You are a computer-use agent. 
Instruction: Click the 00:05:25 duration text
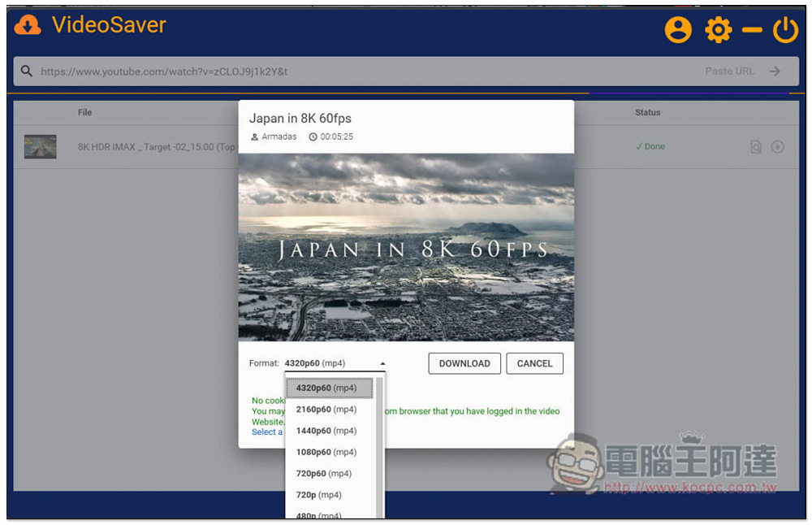pyautogui.click(x=331, y=137)
